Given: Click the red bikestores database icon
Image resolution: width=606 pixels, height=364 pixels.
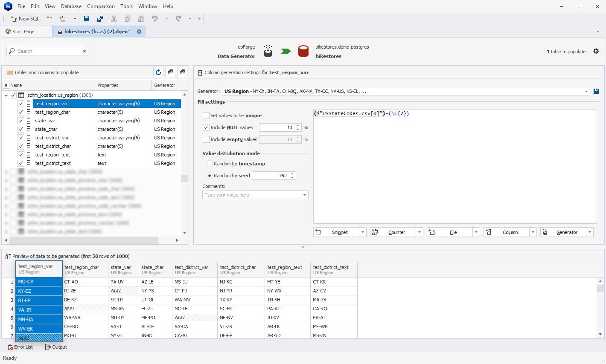Looking at the screenshot, I should (x=303, y=51).
